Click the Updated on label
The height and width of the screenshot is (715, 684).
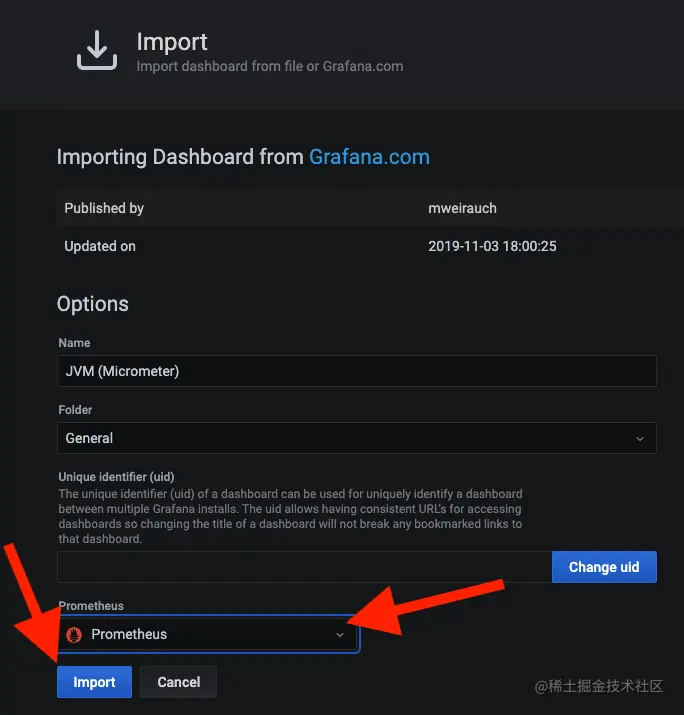pyautogui.click(x=100, y=246)
